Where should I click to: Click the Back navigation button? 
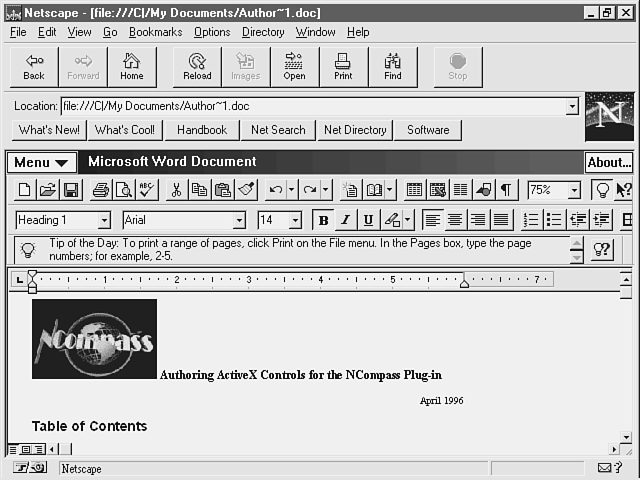[34, 67]
